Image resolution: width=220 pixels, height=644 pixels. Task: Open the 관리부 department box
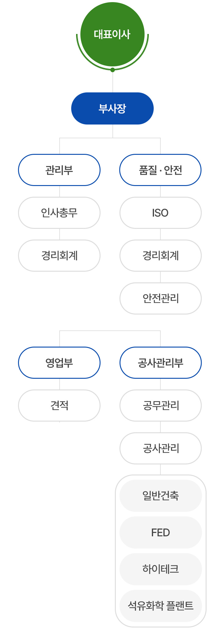(x=59, y=170)
